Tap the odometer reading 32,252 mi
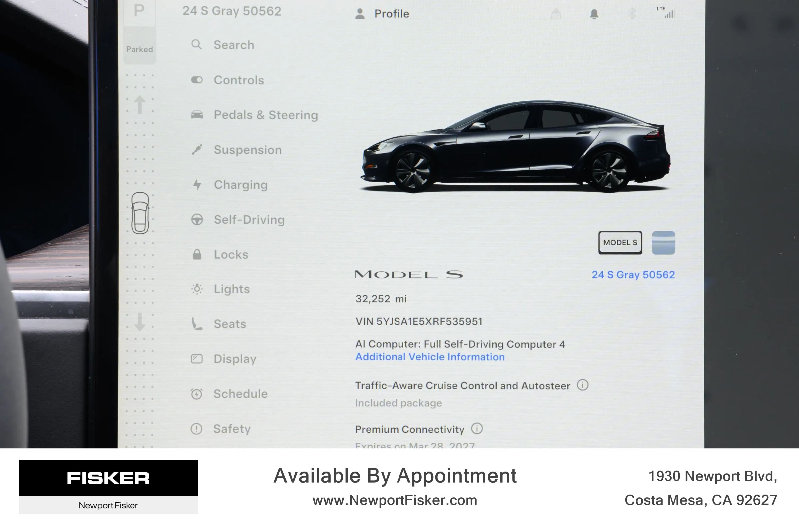 pyautogui.click(x=381, y=299)
